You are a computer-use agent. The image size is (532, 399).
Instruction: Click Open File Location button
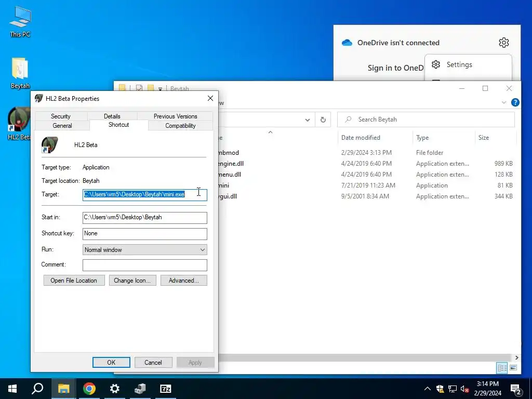74,281
